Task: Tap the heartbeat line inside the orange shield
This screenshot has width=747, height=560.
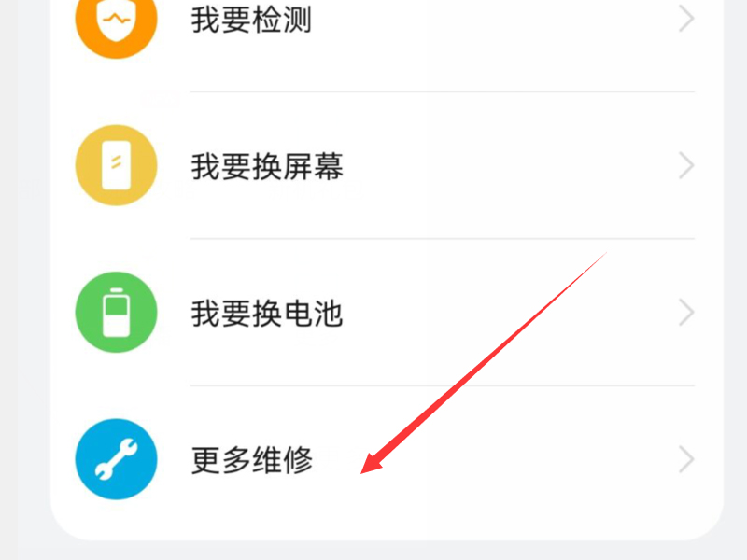Action: [x=116, y=19]
